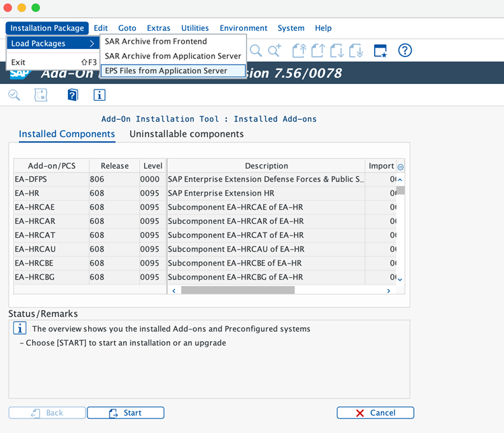Click the macOS green fullscreen button

click(x=36, y=7)
